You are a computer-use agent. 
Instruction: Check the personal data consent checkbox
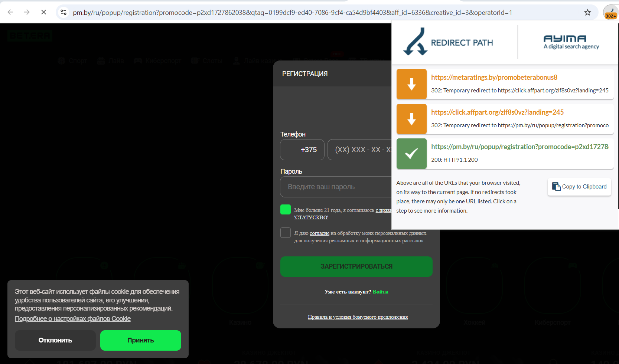[286, 233]
